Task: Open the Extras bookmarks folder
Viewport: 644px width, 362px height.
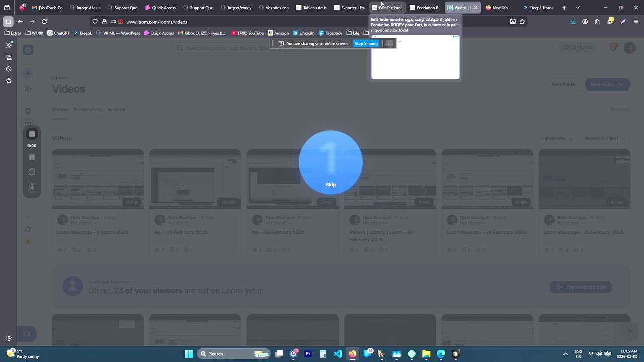Action: [x=13, y=33]
